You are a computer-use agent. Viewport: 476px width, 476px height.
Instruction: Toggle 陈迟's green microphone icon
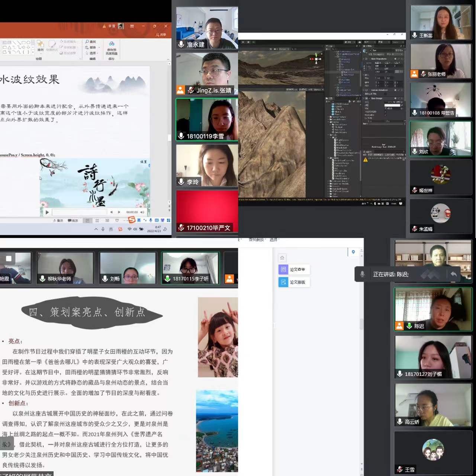(x=409, y=326)
